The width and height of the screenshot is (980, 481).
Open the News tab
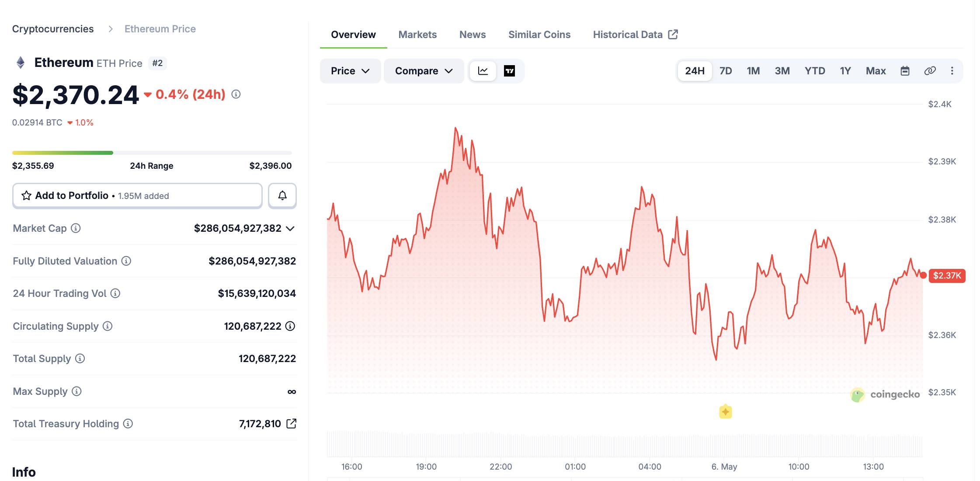[x=473, y=35]
